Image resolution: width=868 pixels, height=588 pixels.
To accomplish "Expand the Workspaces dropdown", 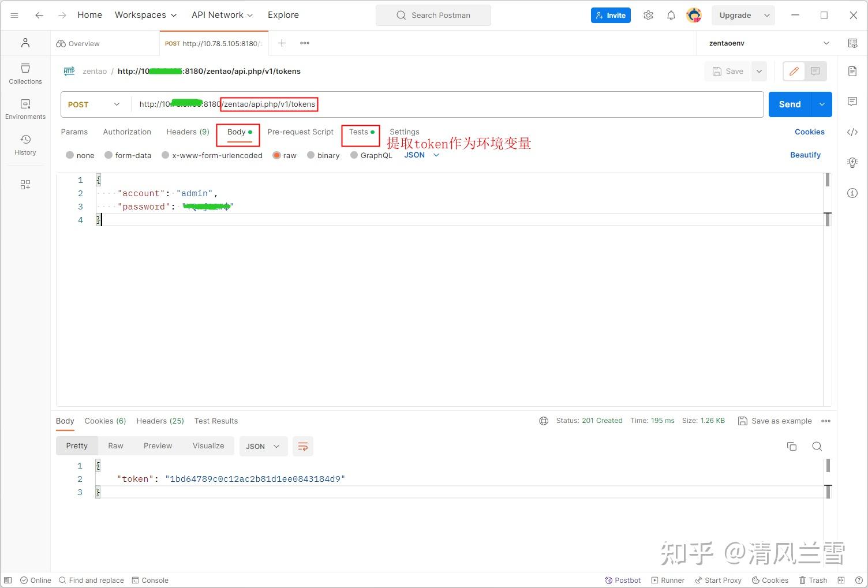I will tap(146, 15).
